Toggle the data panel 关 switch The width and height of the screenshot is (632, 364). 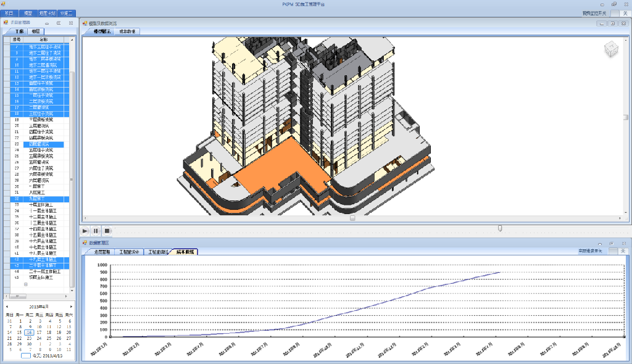click(x=623, y=251)
